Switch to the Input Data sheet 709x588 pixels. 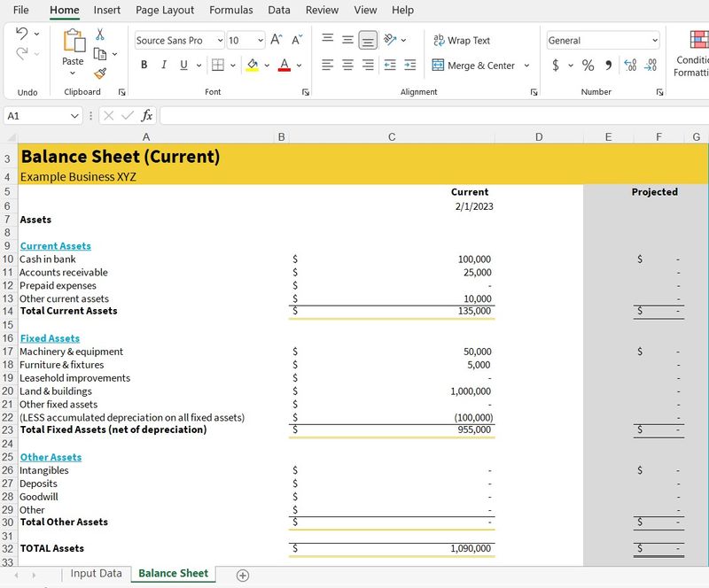(96, 574)
